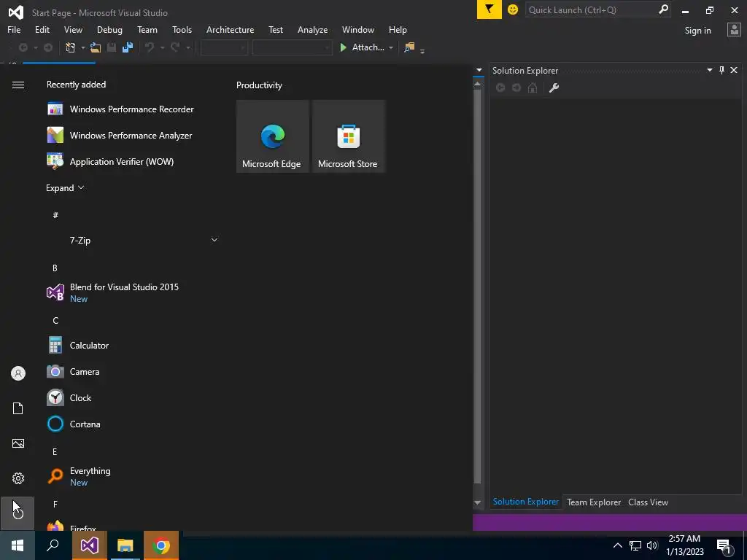This screenshot has height=560, width=747.
Task: Click the Start page scrollbar up arrow
Action: [477, 83]
